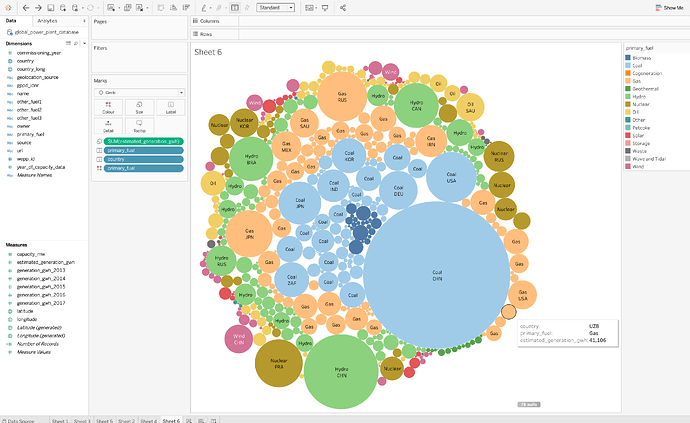Undo with the back arrow icon
The width and height of the screenshot is (690, 423).
26,7
